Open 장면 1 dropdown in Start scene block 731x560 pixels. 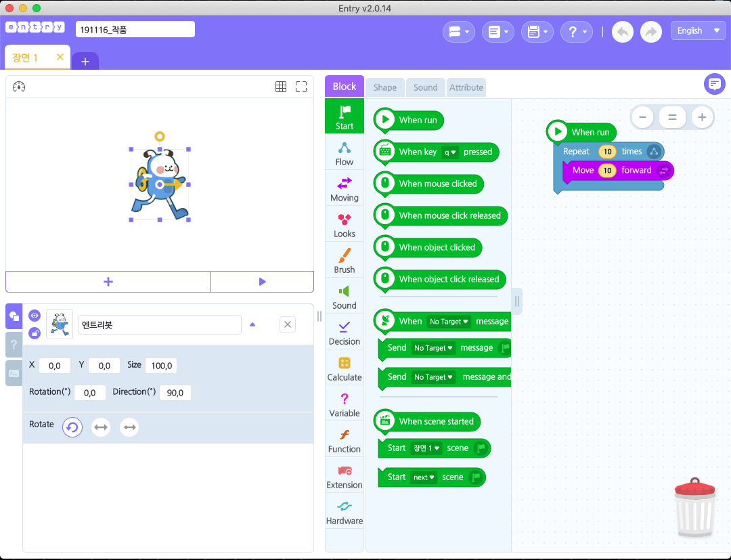pos(426,448)
